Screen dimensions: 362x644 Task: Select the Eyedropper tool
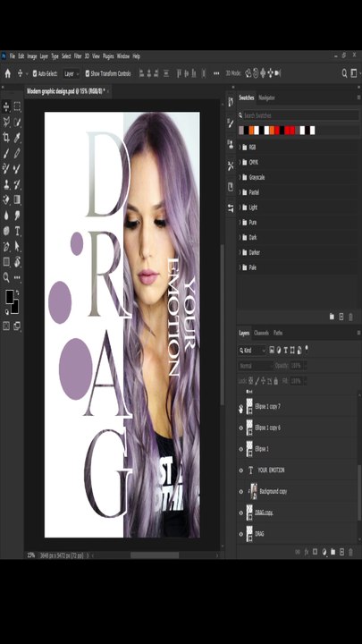point(17,138)
